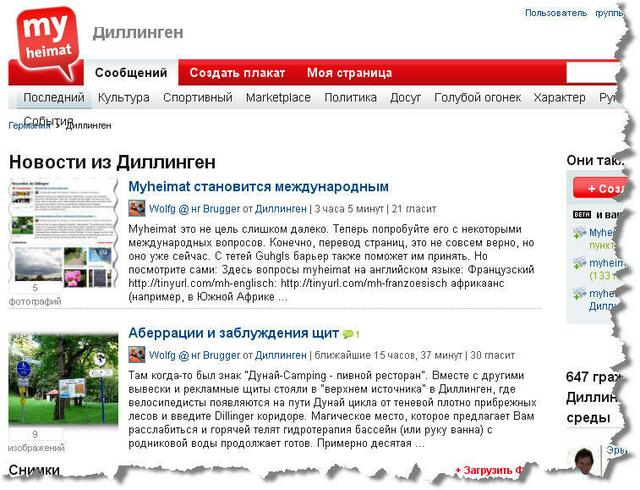The height and width of the screenshot is (490, 640).
Task: Open the Досуг category
Action: pos(405,98)
